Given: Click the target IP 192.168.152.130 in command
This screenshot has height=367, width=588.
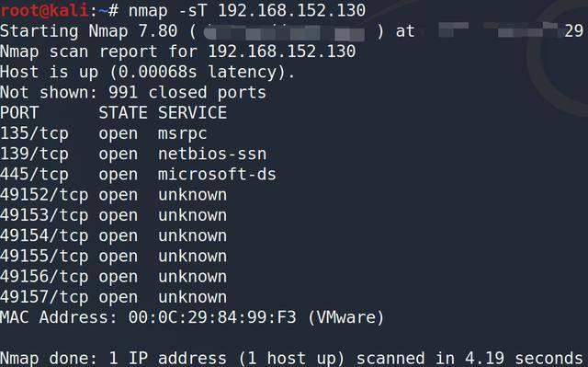Looking at the screenshot, I should [292, 10].
